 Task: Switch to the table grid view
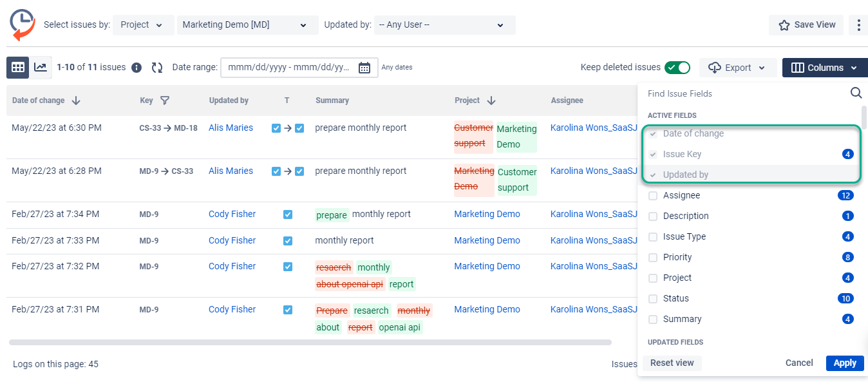[x=18, y=68]
